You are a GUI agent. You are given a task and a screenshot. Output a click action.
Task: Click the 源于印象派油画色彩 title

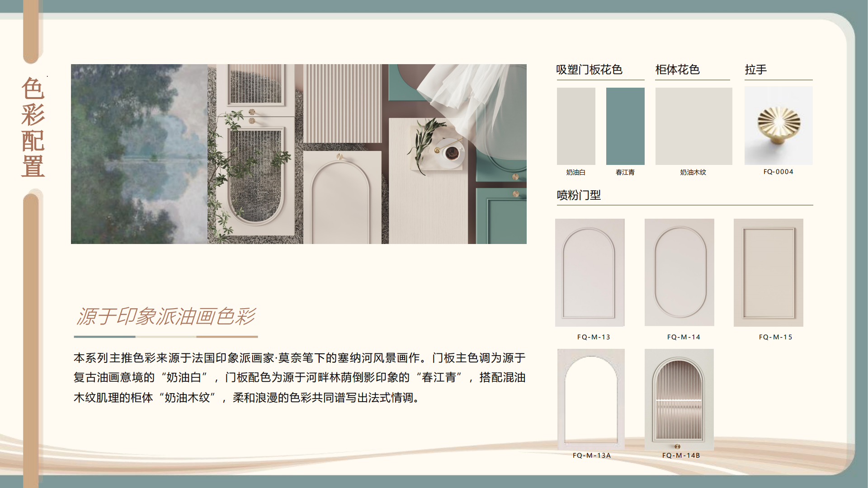pos(166,316)
